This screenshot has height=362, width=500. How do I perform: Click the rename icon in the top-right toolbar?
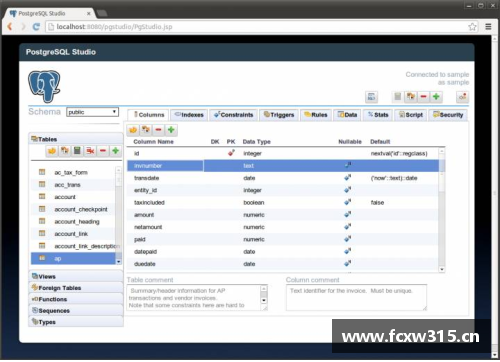(411, 97)
